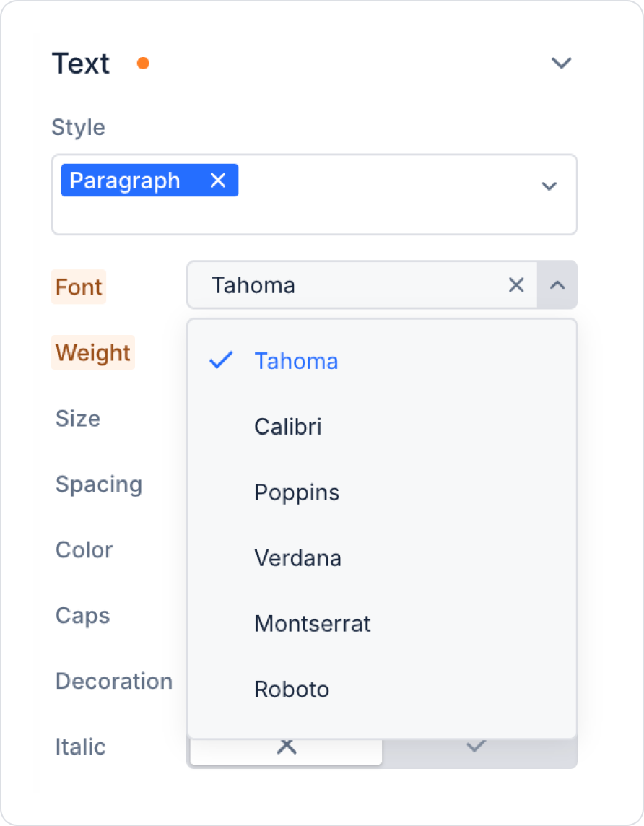This screenshot has width=644, height=826.
Task: Click the blue checkmark next to Tahoma
Action: (x=221, y=360)
